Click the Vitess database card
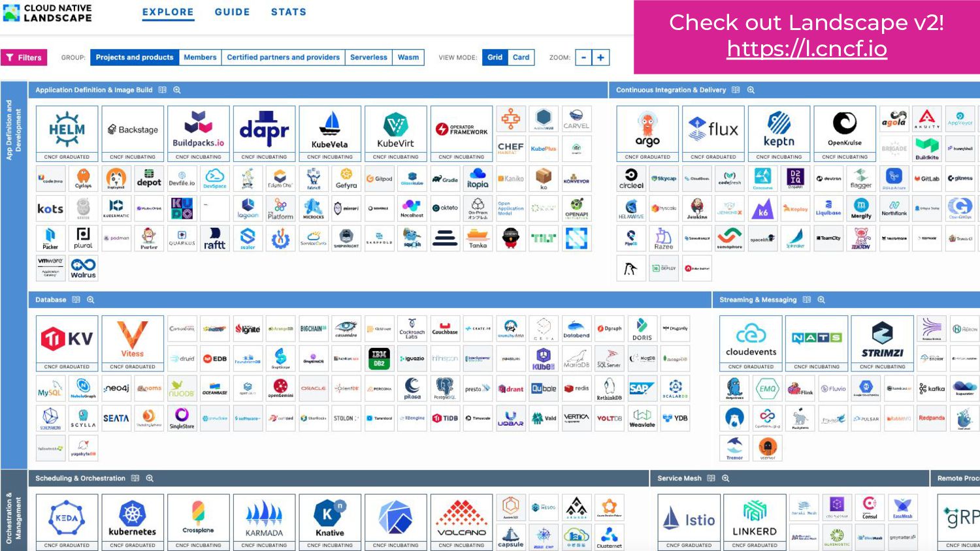 (x=133, y=343)
